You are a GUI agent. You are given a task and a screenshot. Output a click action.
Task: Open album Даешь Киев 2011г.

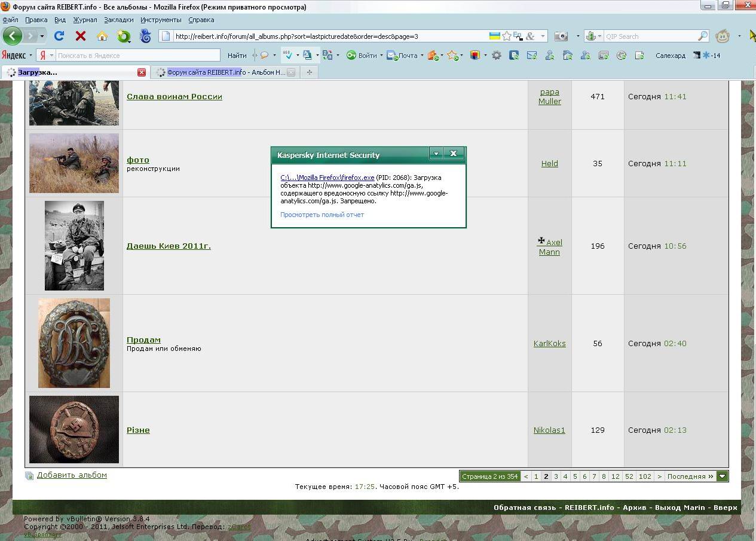pos(169,246)
